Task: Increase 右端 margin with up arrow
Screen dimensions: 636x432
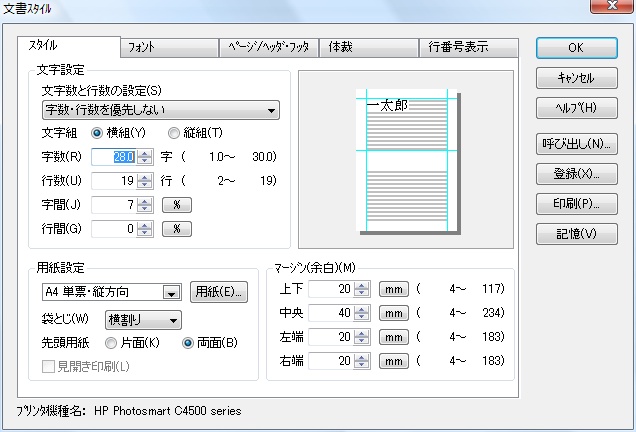Action: pos(361,357)
